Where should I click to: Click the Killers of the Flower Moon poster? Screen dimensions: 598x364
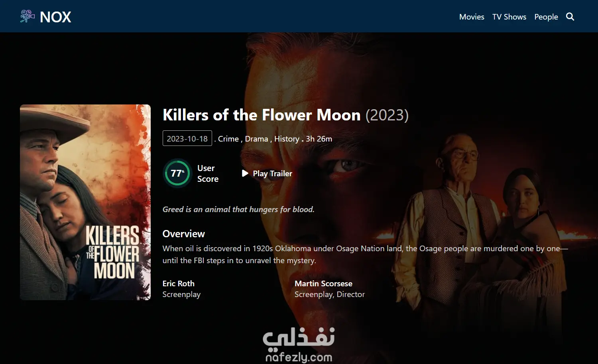[85, 202]
